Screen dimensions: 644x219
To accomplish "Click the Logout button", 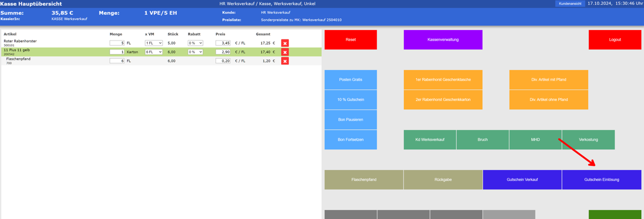I will click(615, 40).
